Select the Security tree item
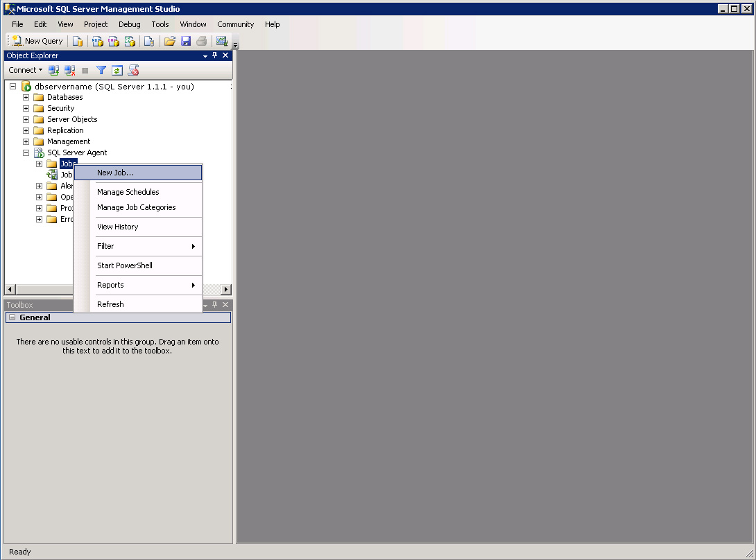Viewport: 756px width, 560px height. click(x=61, y=108)
